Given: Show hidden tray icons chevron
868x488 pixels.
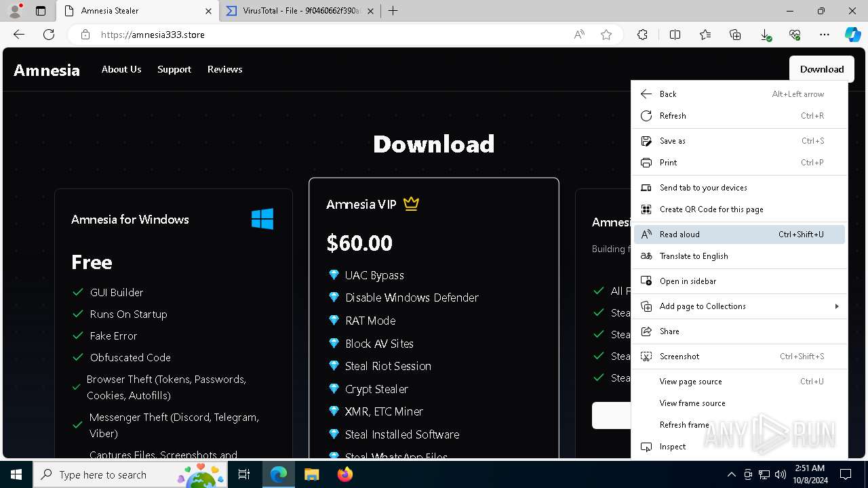Looking at the screenshot, I should pos(731,474).
